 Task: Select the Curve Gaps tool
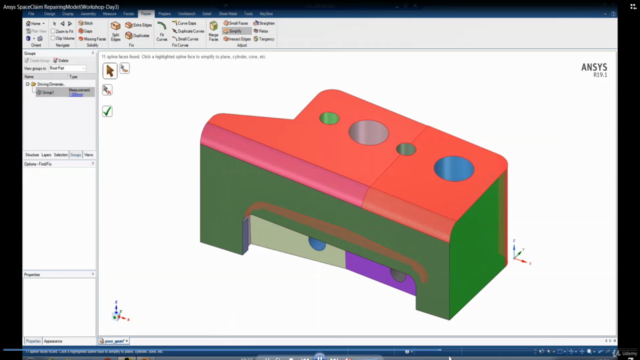pos(184,23)
